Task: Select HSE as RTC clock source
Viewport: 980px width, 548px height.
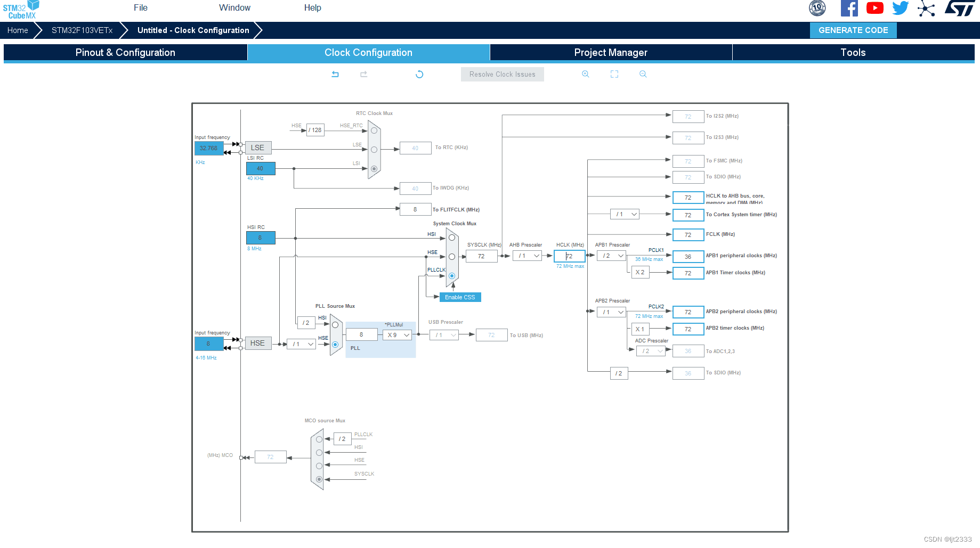Action: 374,130
